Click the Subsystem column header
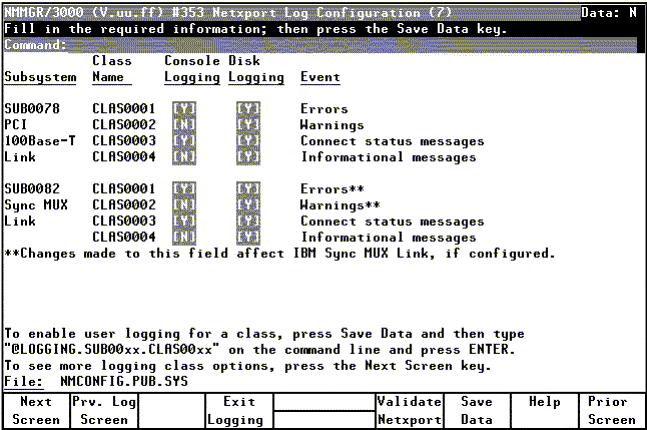The height and width of the screenshot is (430, 647). point(40,77)
